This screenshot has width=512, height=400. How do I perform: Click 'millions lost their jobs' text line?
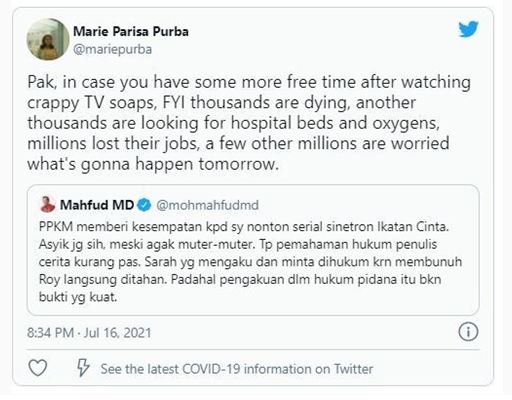click(x=238, y=144)
